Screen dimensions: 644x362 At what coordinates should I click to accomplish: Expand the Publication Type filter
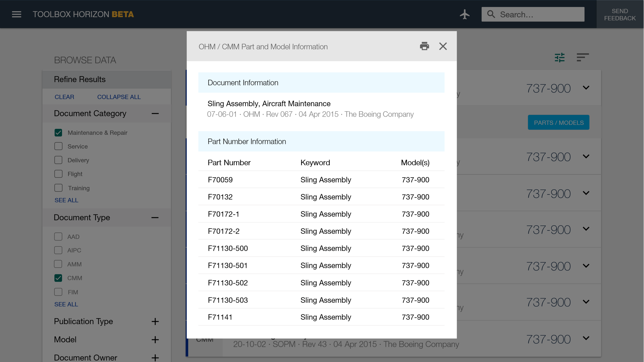coord(155,321)
